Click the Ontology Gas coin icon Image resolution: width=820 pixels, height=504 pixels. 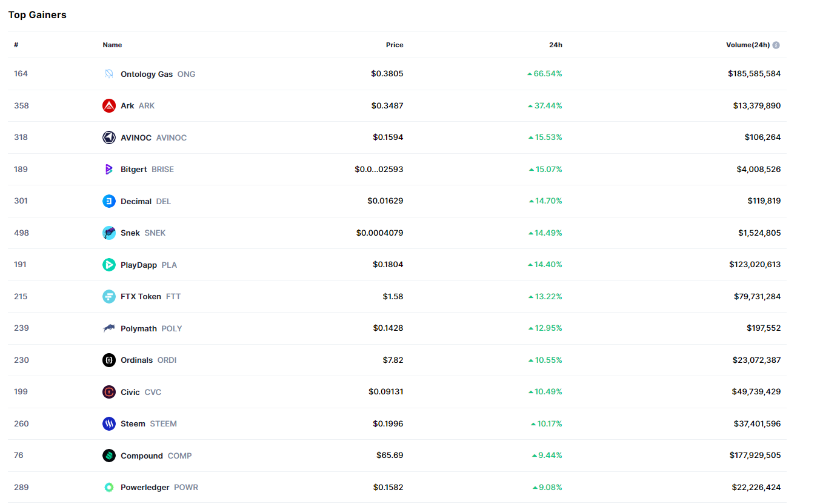pyautogui.click(x=108, y=74)
